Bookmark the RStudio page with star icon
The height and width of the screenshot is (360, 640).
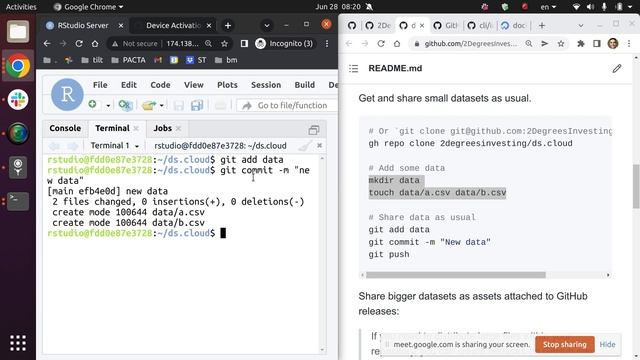[224, 43]
